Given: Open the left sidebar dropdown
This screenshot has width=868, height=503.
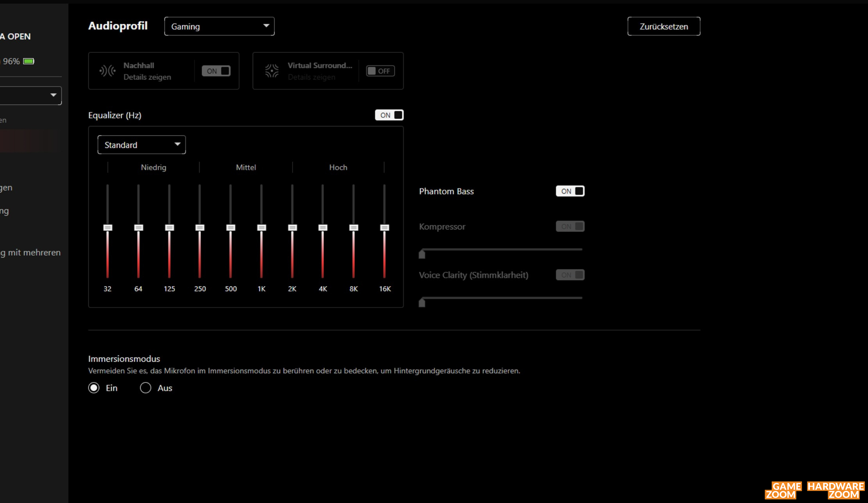Looking at the screenshot, I should click(x=30, y=95).
